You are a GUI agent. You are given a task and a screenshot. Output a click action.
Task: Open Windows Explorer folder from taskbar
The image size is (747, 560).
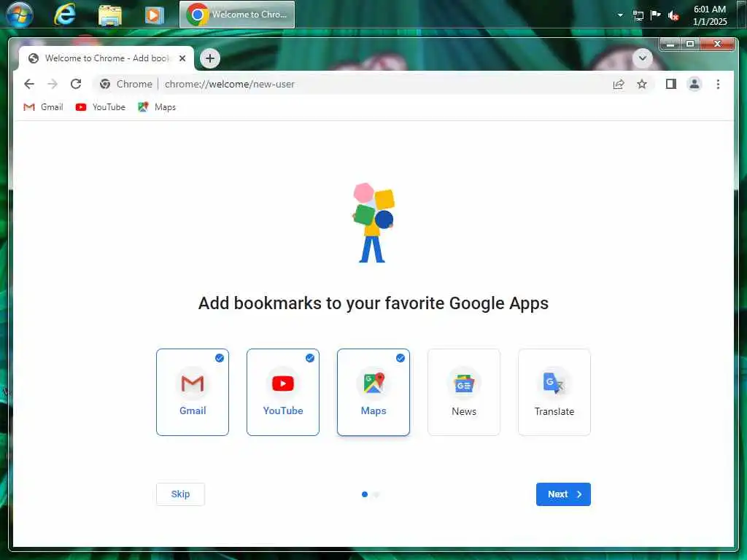[110, 15]
